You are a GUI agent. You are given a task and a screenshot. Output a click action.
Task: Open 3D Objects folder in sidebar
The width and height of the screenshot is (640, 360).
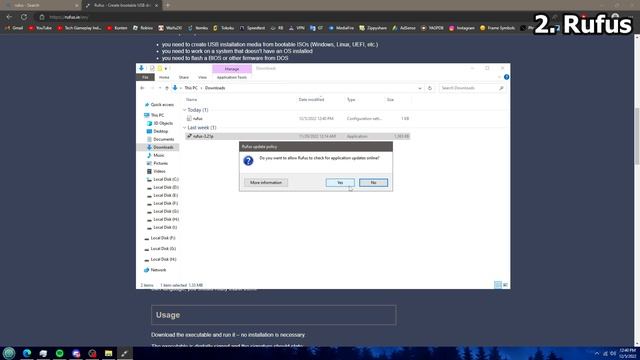[163, 123]
